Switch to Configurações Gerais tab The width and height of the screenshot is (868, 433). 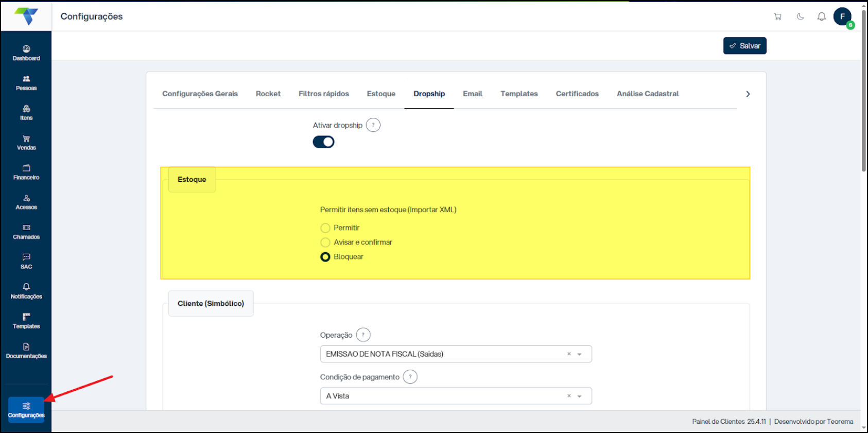200,94
